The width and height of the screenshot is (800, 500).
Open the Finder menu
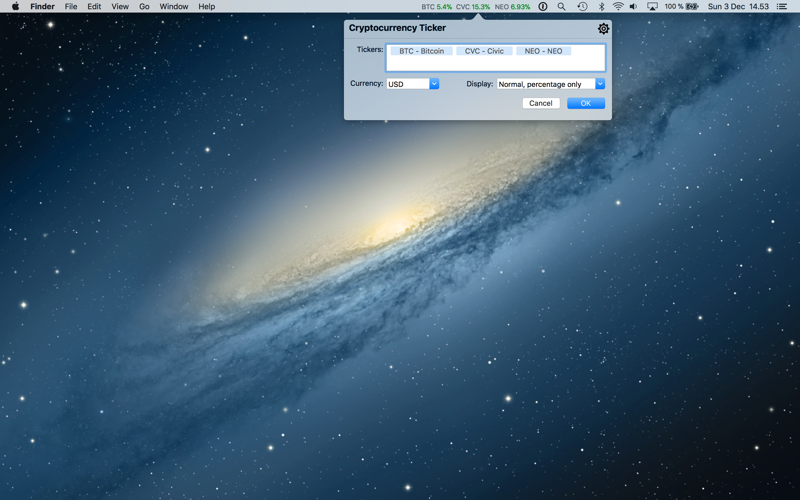42,7
